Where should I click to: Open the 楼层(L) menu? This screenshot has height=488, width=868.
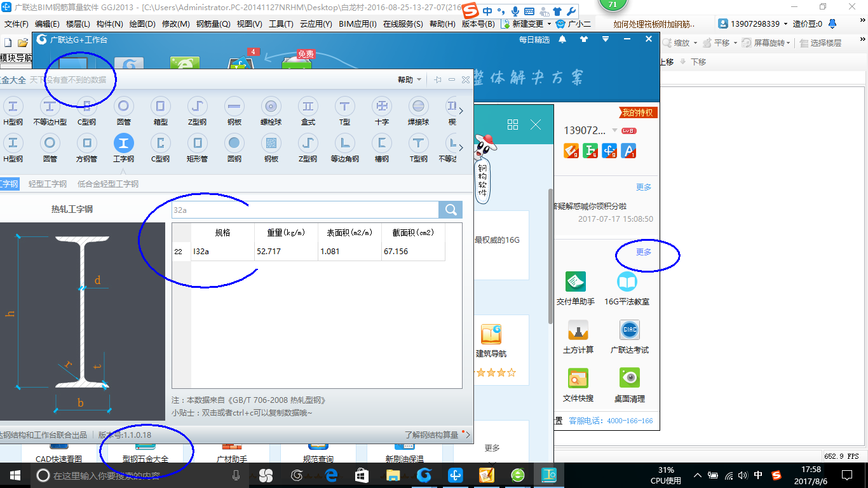pyautogui.click(x=78, y=24)
